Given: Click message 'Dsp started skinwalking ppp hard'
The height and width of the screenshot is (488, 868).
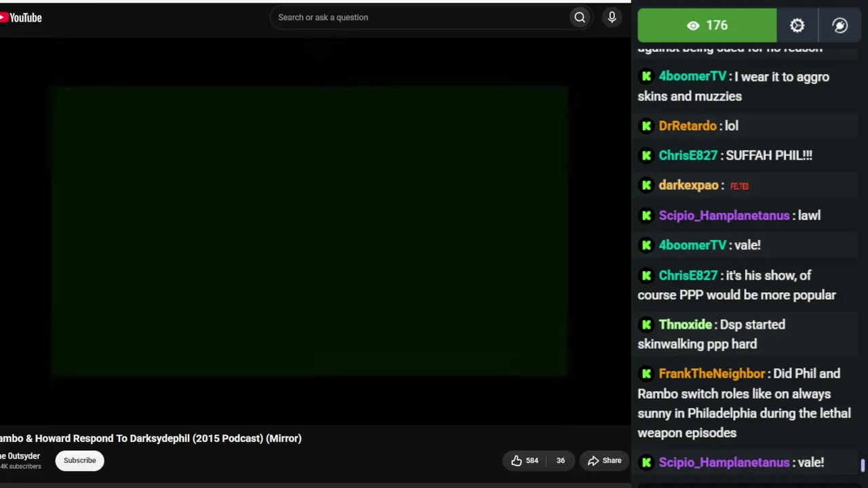Looking at the screenshot, I should [711, 335].
